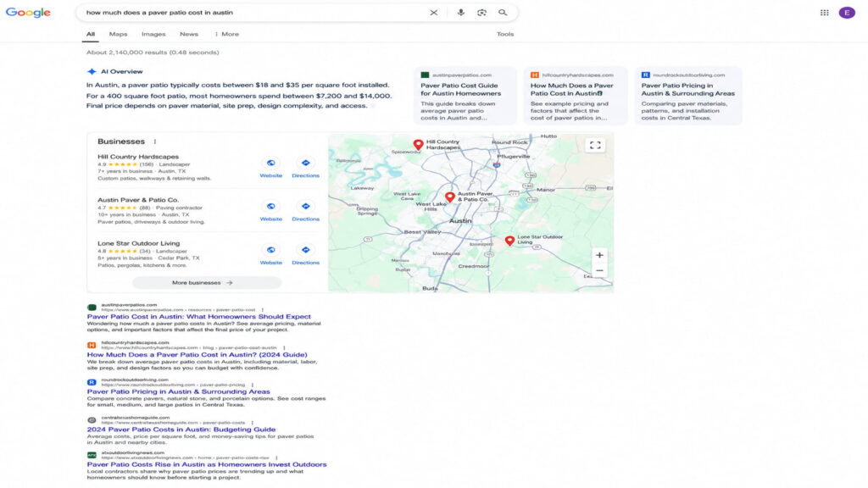868x488 pixels.
Task: Open 'Paver Patio Costs Rise in Austin' news result
Action: [x=207, y=464]
